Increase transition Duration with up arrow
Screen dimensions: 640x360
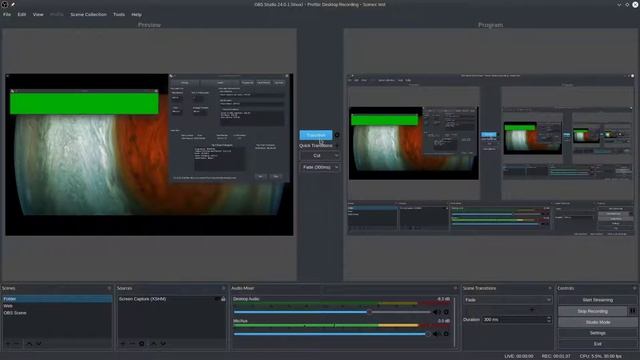click(549, 318)
